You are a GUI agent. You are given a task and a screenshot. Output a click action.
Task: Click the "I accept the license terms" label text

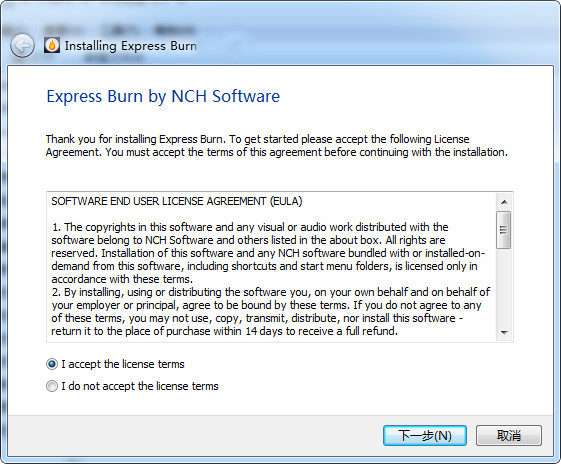pos(123,364)
